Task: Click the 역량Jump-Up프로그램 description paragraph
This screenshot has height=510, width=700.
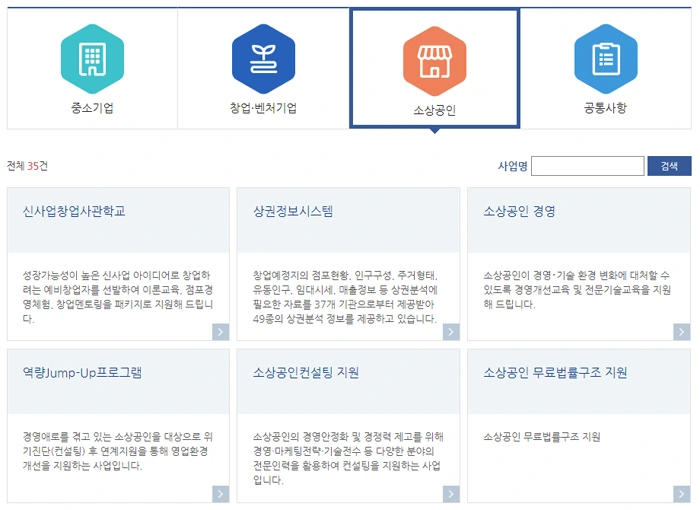Action: (118, 451)
